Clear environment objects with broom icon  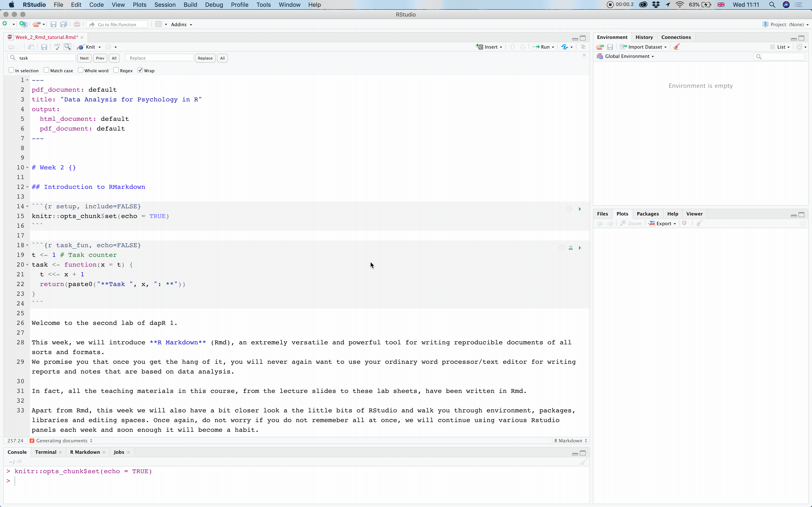point(676,47)
